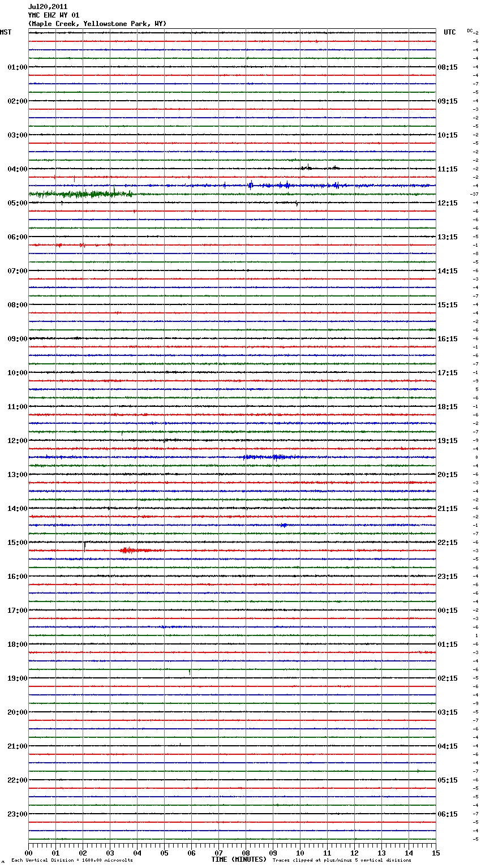Click the MST column header
The height and width of the screenshot is (868, 481).
[x=6, y=32]
